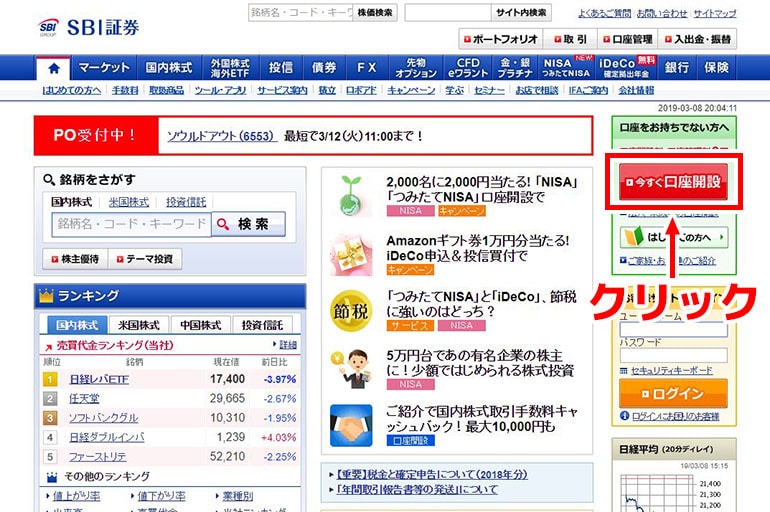This screenshot has height=512, width=770.
Task: Open the sprout NISA campaign thumbnail
Action: coord(351,196)
